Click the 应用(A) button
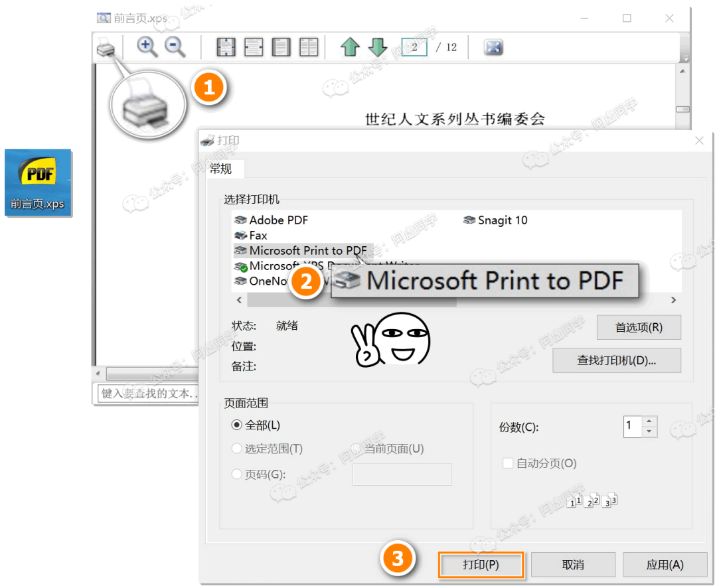717x588 pixels. coord(665,565)
